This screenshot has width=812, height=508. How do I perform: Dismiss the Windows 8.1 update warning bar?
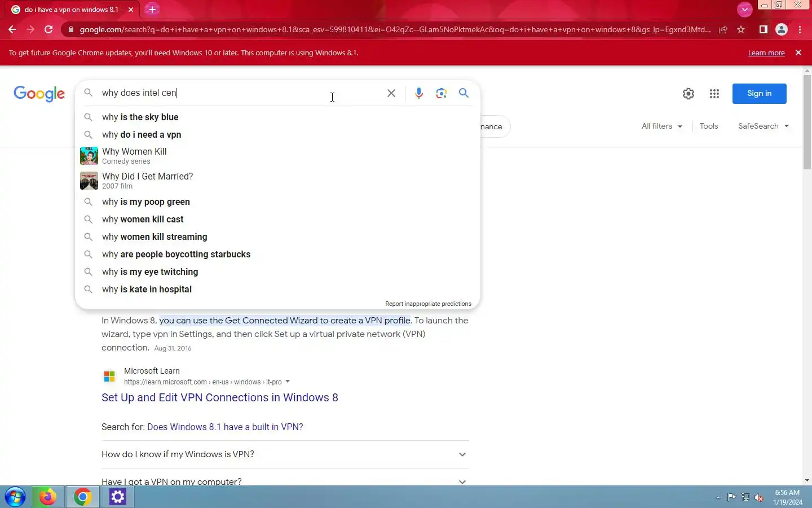coord(798,52)
